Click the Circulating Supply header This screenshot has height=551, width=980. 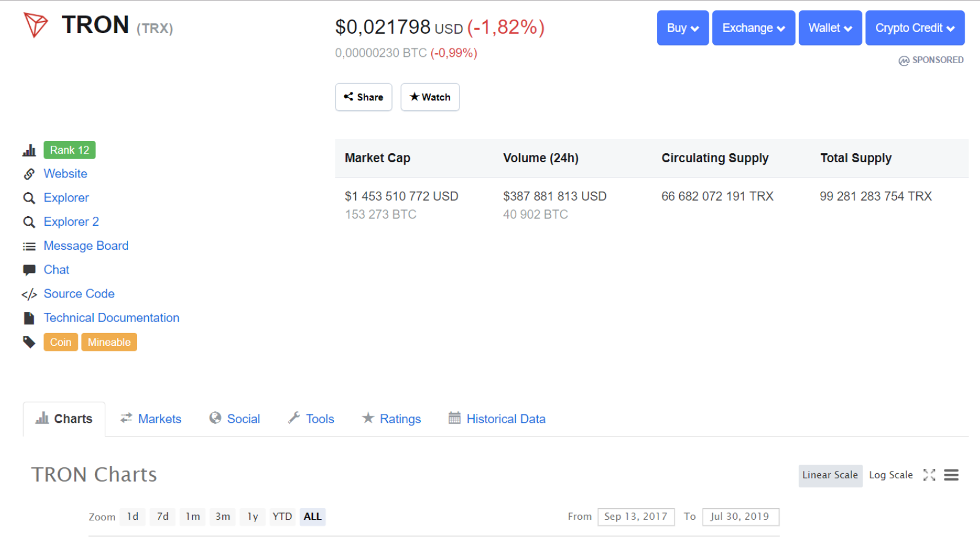point(715,158)
